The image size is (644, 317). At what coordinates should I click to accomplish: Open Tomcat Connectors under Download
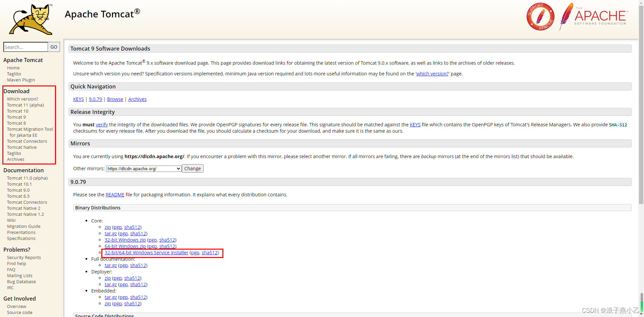coord(27,141)
